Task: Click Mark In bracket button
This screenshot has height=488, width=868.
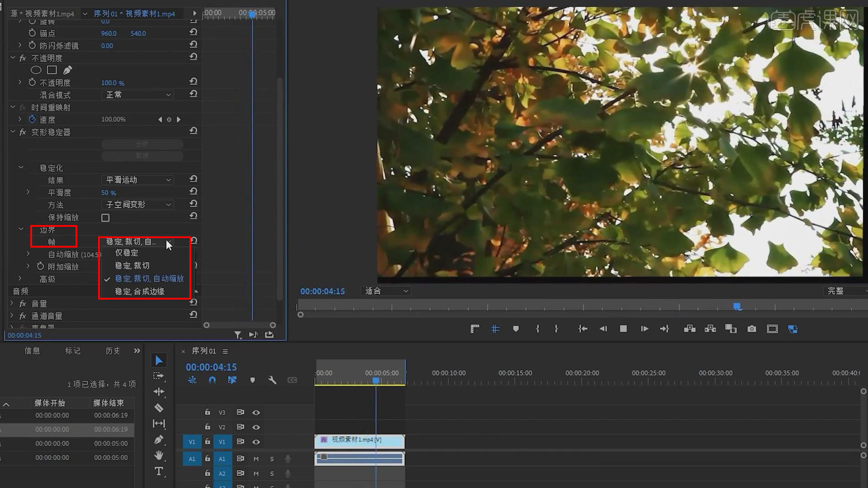Action: pyautogui.click(x=538, y=329)
